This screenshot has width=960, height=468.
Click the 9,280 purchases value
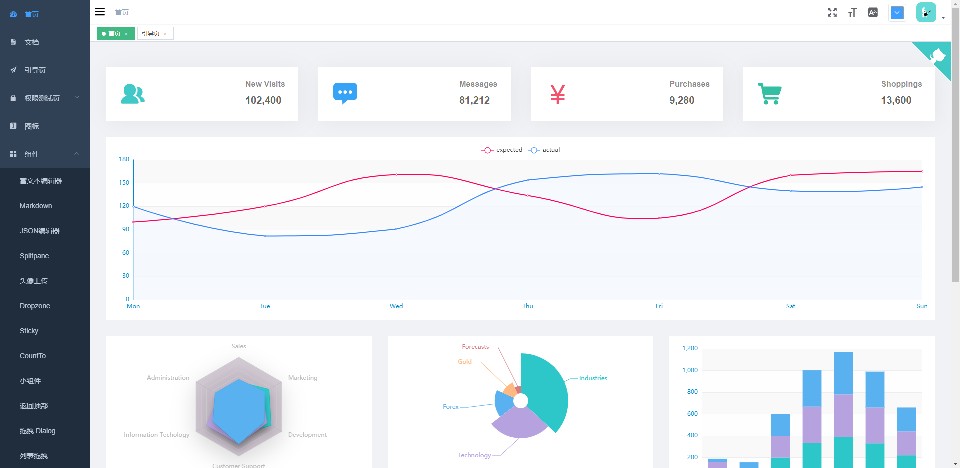point(682,100)
